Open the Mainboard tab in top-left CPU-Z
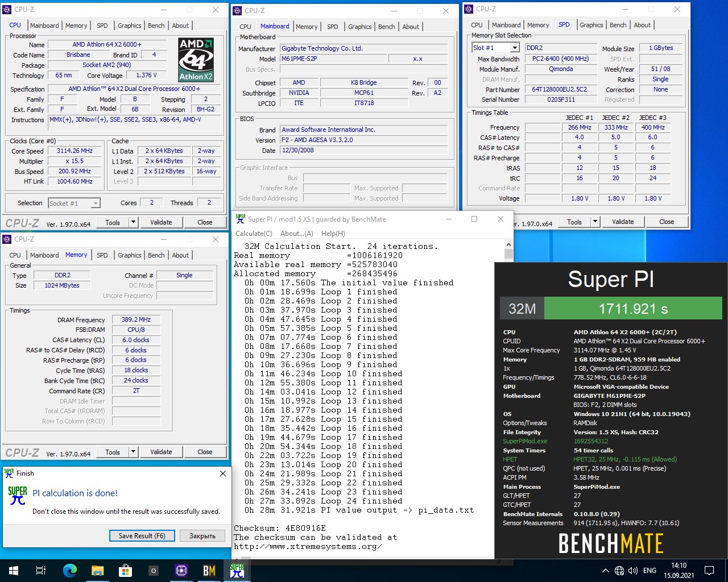The width and height of the screenshot is (728, 582). pyautogui.click(x=44, y=26)
